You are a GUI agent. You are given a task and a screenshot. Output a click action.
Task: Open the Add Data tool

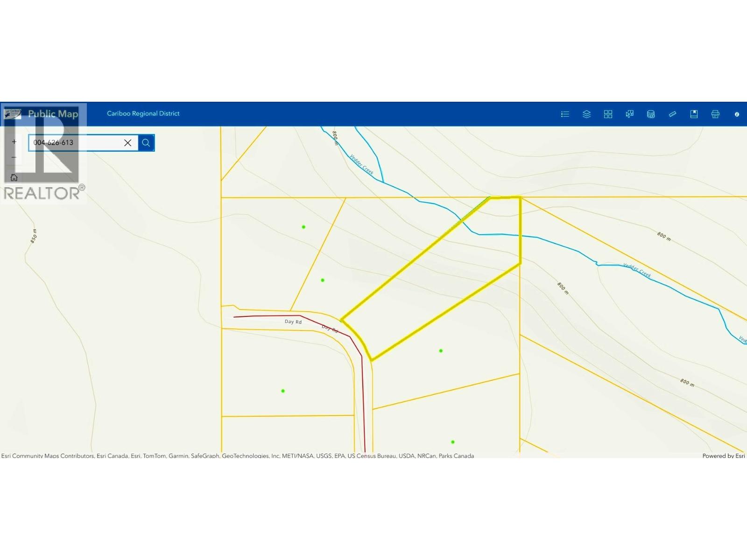[x=651, y=114]
